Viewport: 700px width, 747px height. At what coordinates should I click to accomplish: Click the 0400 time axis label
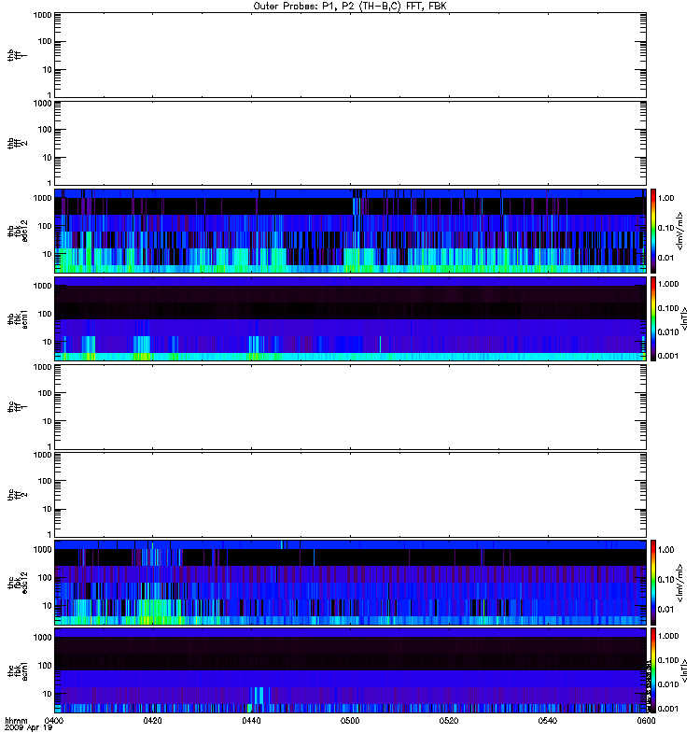[53, 720]
